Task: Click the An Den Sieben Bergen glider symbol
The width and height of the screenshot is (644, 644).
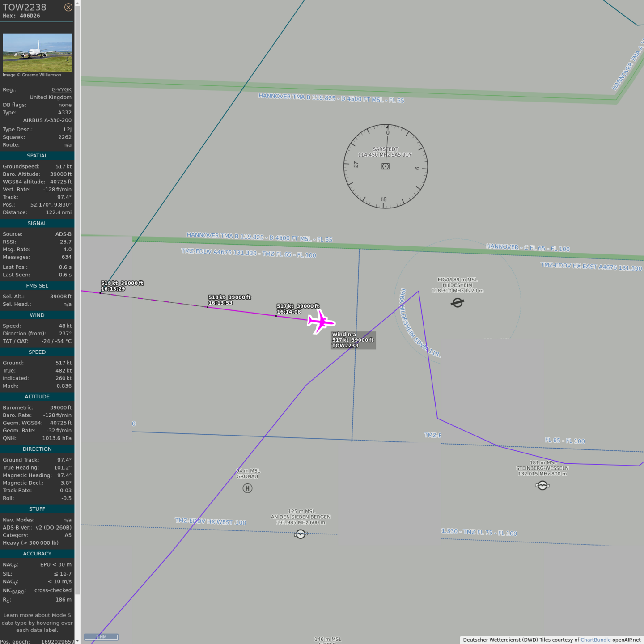Action: (x=301, y=534)
